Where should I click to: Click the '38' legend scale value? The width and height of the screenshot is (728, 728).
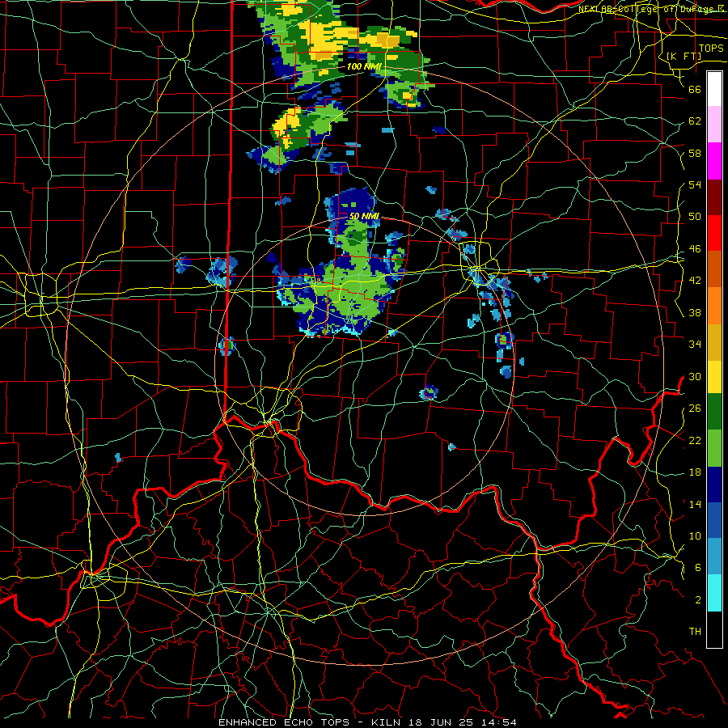point(695,312)
